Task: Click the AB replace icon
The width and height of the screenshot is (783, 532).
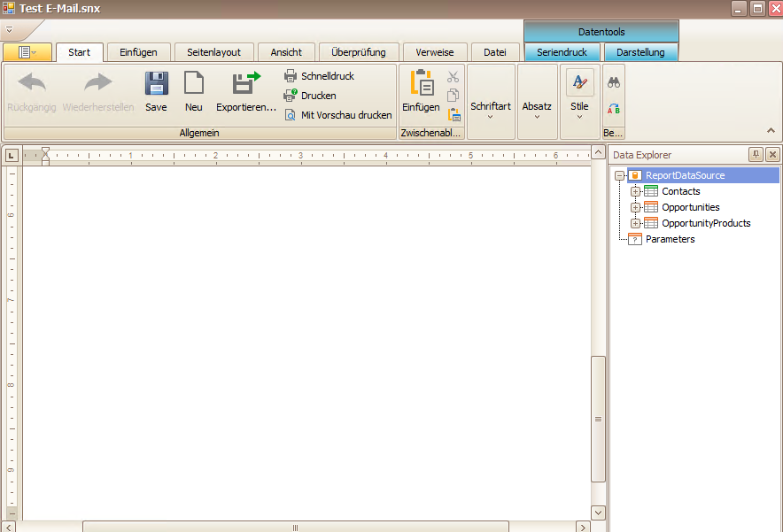Action: 614,108
